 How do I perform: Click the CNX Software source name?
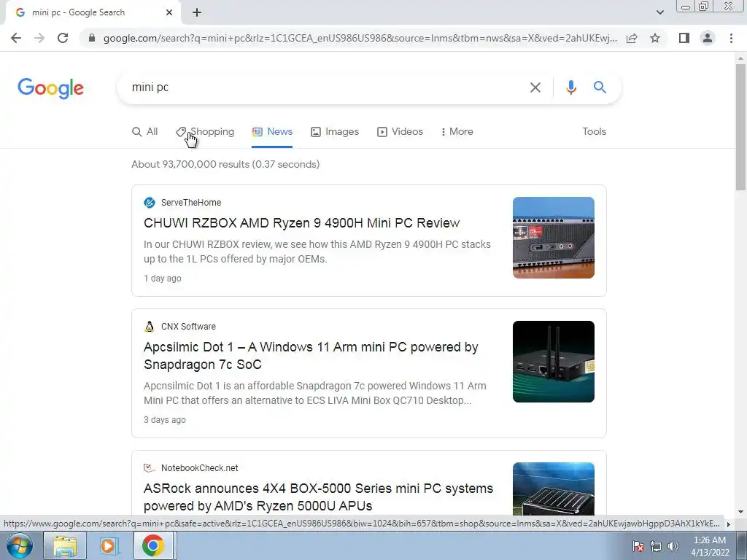point(188,326)
